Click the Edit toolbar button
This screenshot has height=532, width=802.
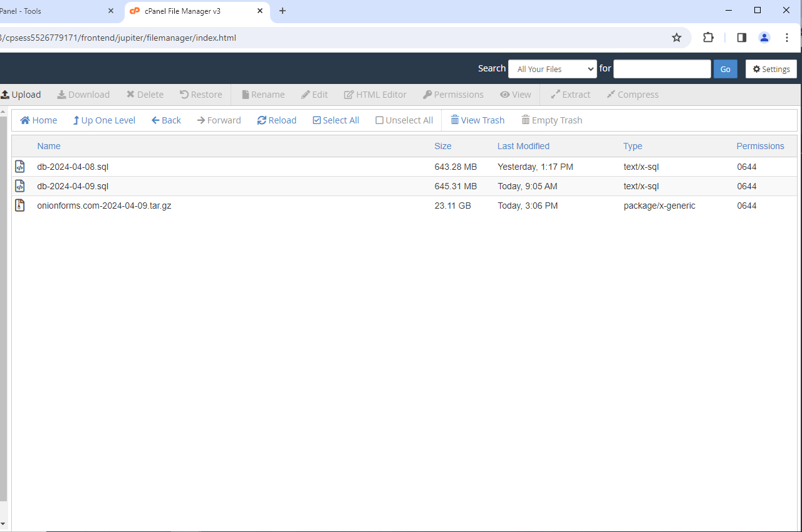[x=315, y=95]
